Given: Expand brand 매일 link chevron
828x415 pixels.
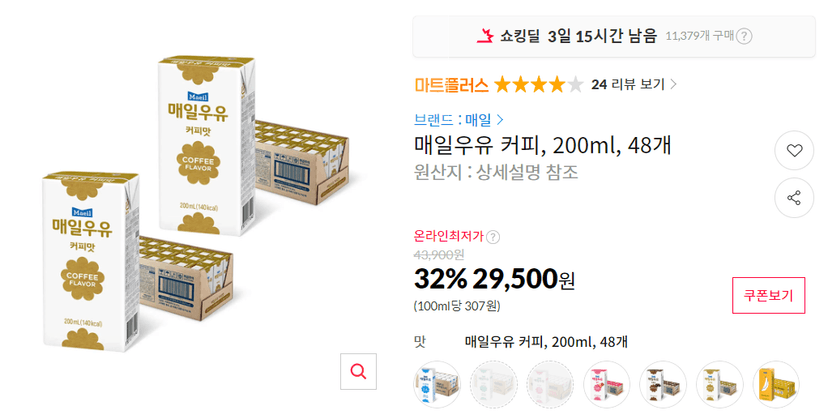Looking at the screenshot, I should click(500, 120).
